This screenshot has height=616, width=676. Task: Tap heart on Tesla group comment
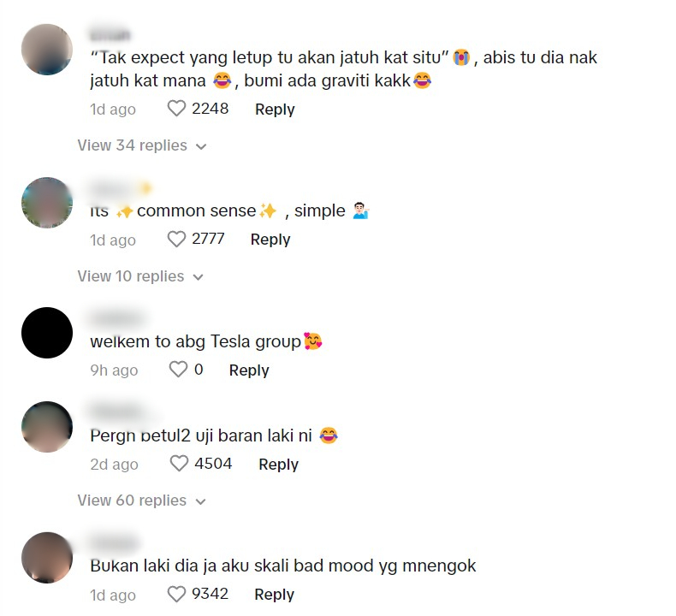point(178,370)
